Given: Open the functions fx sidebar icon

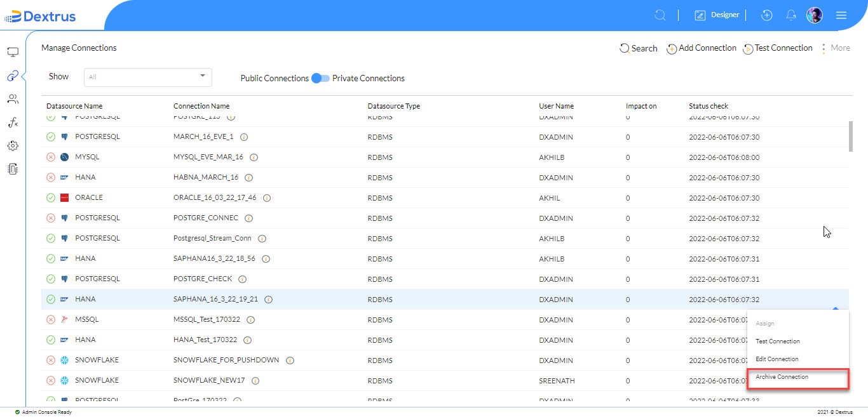Looking at the screenshot, I should click(13, 122).
